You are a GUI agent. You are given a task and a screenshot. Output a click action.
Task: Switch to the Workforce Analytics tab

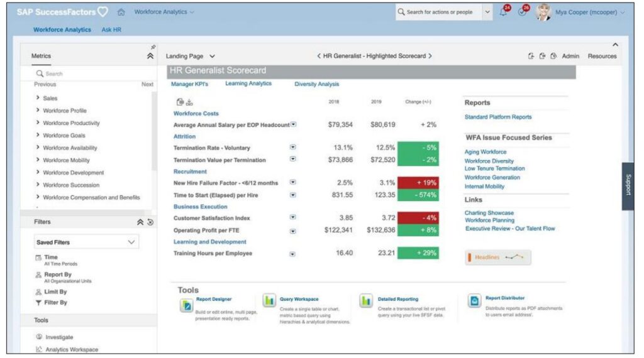pos(62,30)
